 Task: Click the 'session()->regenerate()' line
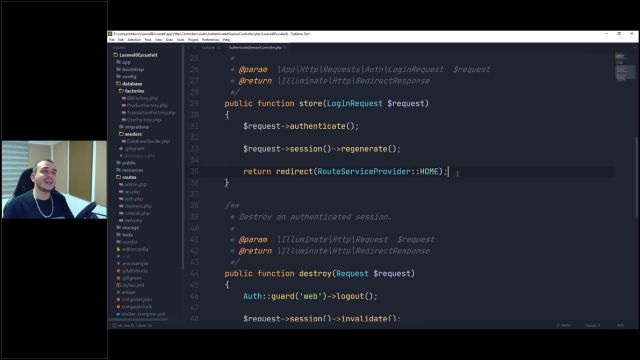322,149
